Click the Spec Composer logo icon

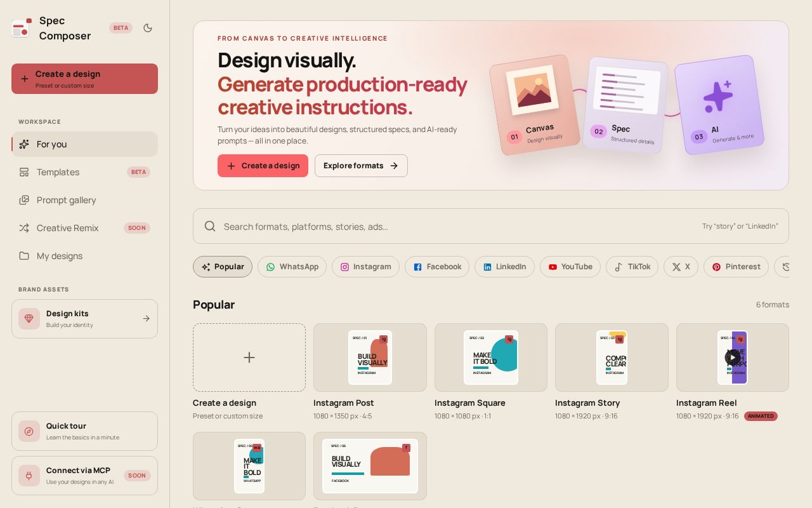[21, 28]
